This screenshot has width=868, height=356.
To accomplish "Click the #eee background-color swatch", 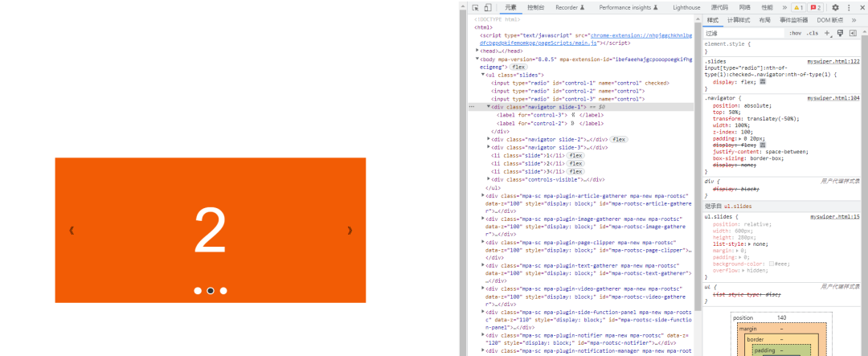I will pyautogui.click(x=772, y=264).
